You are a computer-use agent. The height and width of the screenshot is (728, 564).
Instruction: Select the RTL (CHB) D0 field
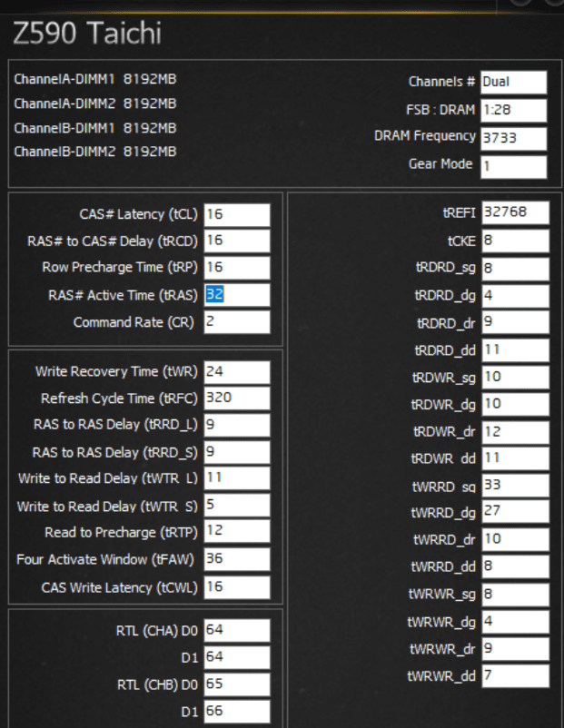(x=237, y=684)
